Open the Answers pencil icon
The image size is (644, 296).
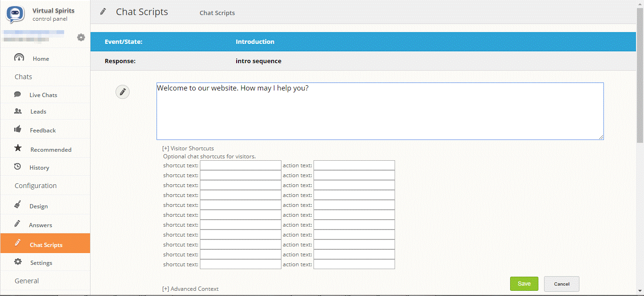[17, 224]
